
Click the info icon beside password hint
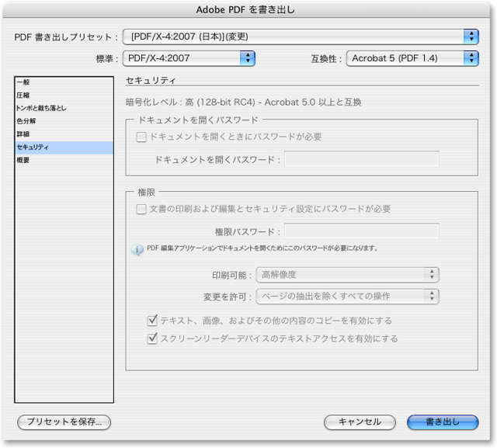click(x=137, y=250)
